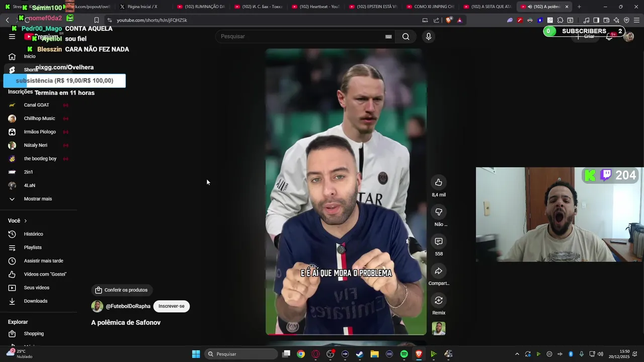View site information icon beside URL
The image size is (644, 362).
(109, 20)
